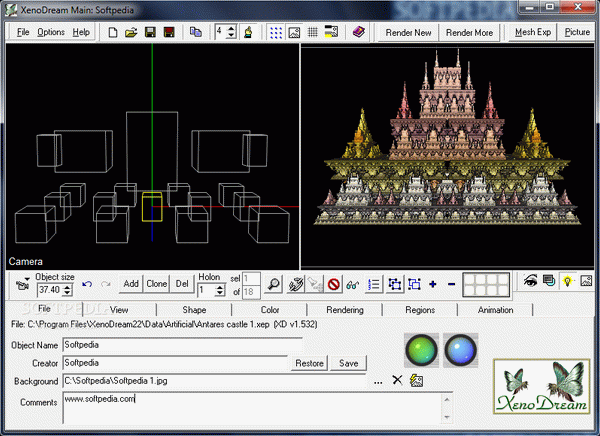Switch to the Animation tab
Image resolution: width=600 pixels, height=436 pixels.
click(496, 310)
